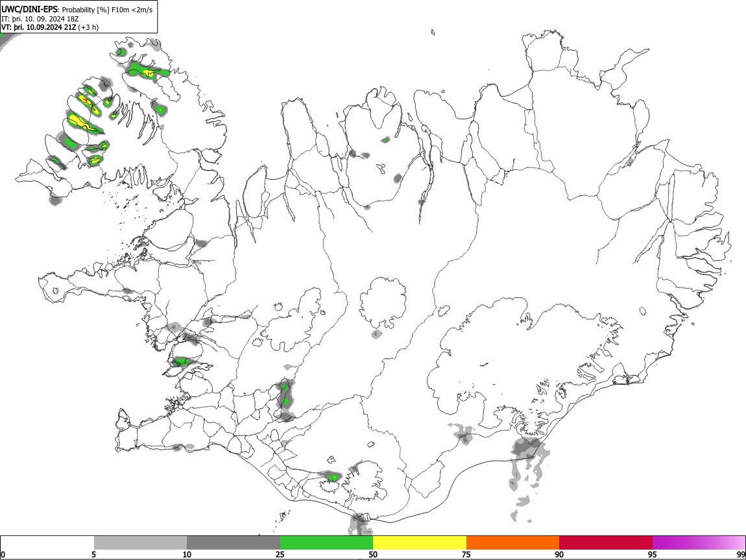Click legend tick label 75
Image resolution: width=746 pixels, height=560 pixels.
[466, 555]
